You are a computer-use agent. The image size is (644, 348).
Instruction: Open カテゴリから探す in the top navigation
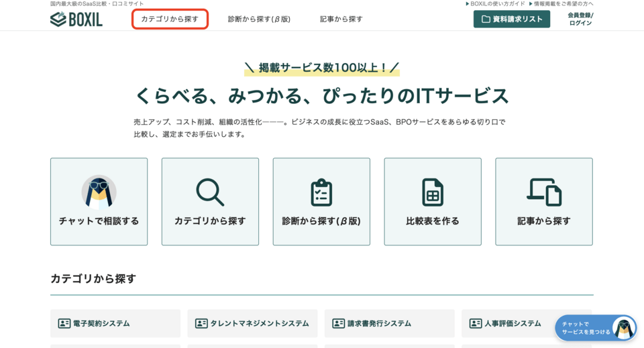pos(170,19)
